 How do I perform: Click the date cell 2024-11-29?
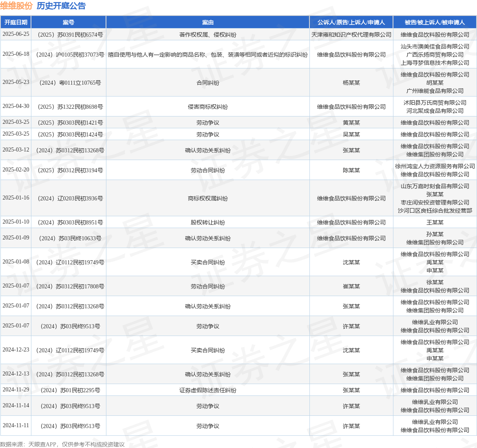click(16, 390)
